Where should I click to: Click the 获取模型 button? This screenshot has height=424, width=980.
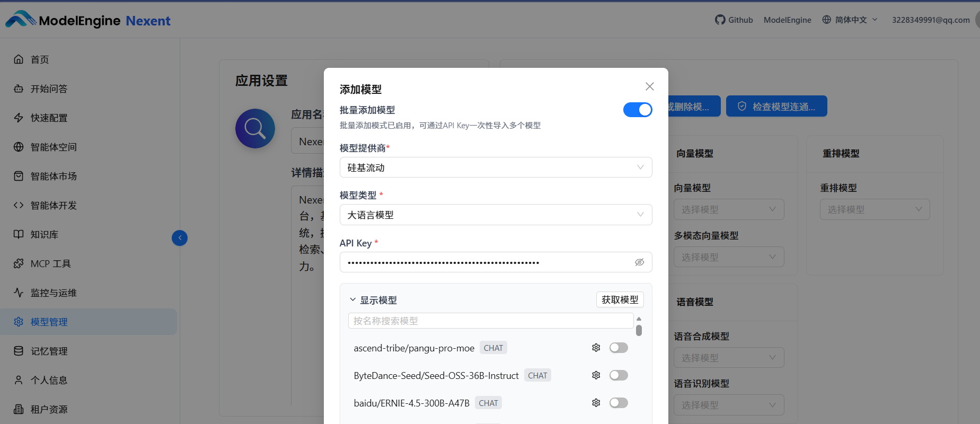tap(620, 299)
